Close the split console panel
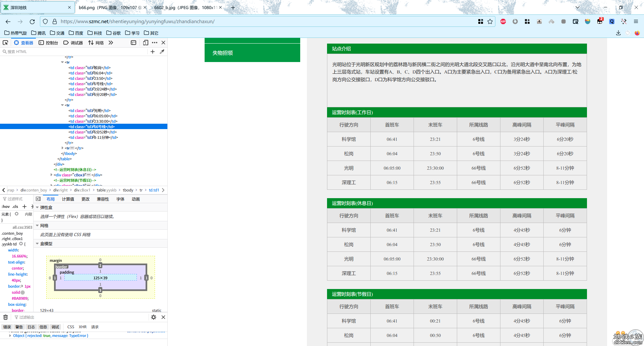The height and width of the screenshot is (346, 644). click(163, 317)
